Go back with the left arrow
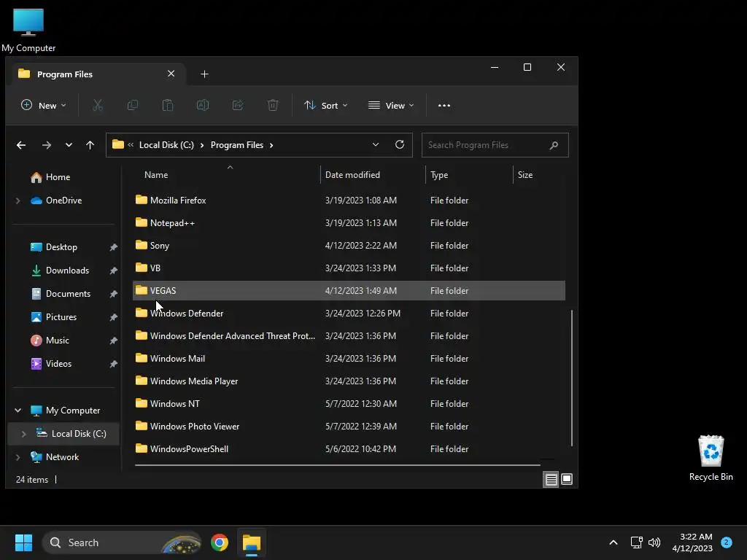Screen dimensions: 747x560 pyautogui.click(x=21, y=145)
